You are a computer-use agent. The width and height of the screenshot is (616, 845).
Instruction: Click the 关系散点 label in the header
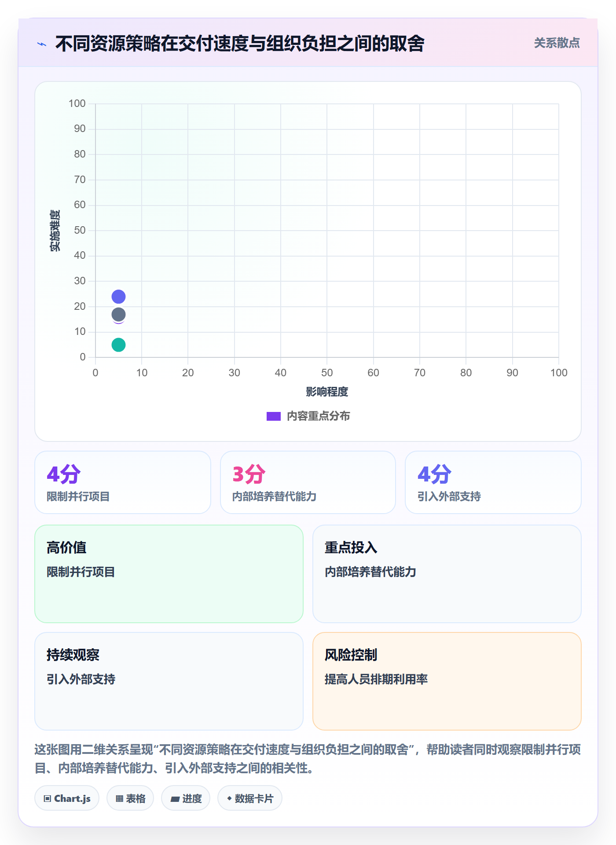pos(557,43)
